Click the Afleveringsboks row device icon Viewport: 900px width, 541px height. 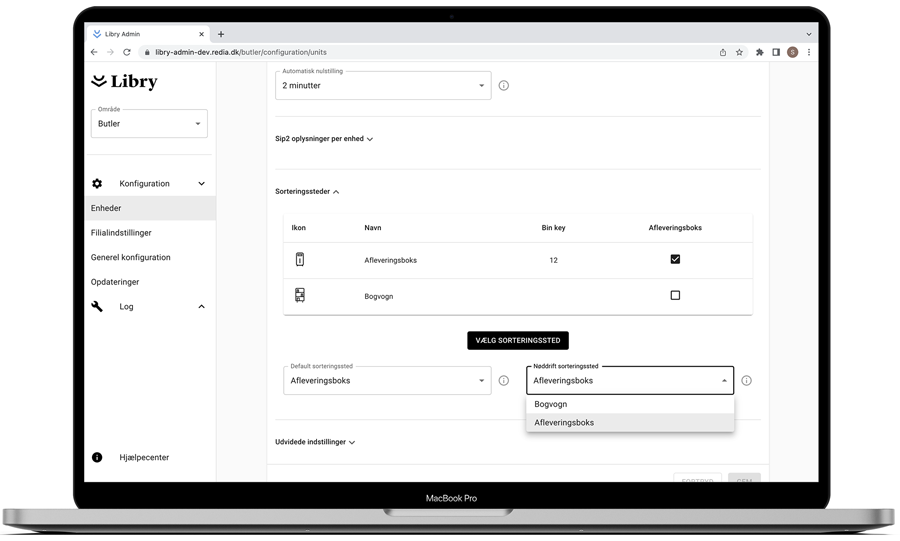299,260
